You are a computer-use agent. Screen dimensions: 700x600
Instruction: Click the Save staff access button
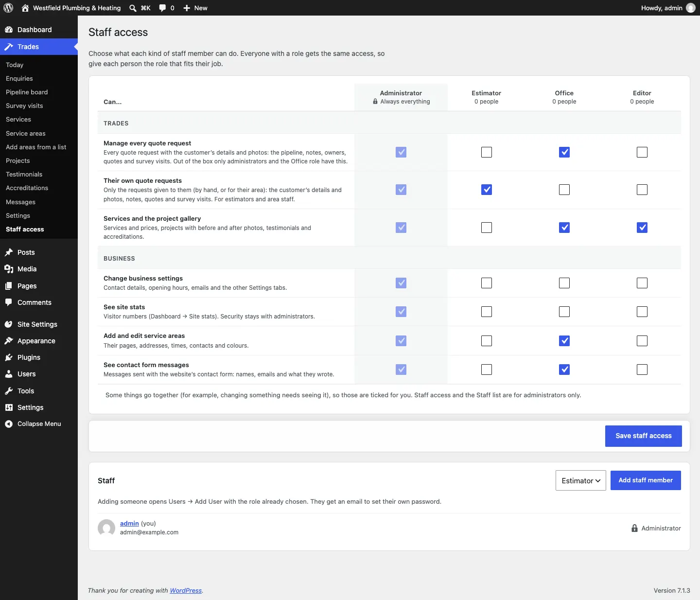click(x=644, y=436)
